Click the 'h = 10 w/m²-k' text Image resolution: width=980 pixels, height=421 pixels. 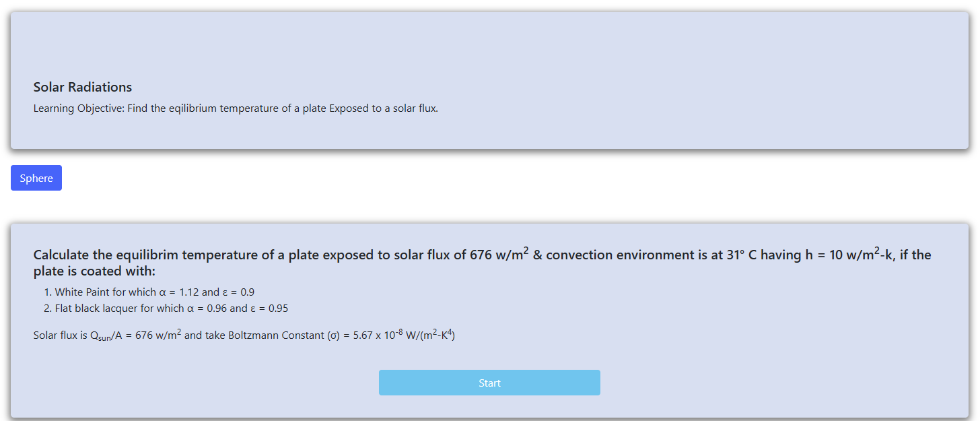tap(849, 255)
